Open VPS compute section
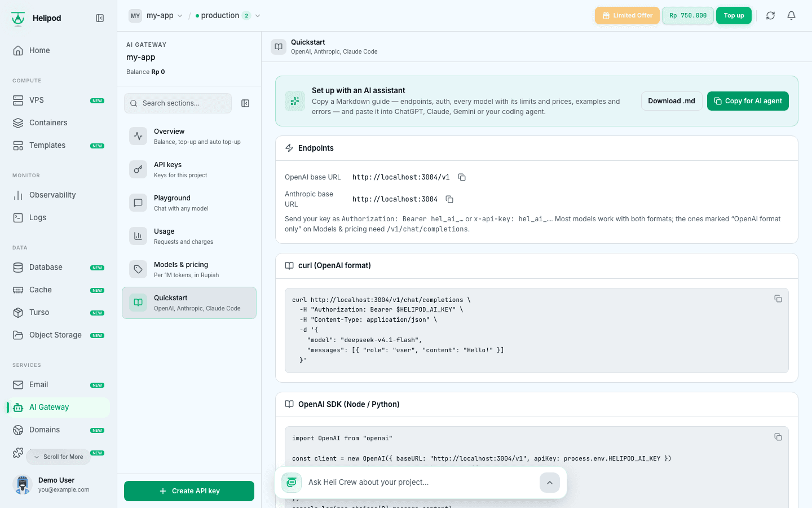The image size is (812, 508). (58, 100)
